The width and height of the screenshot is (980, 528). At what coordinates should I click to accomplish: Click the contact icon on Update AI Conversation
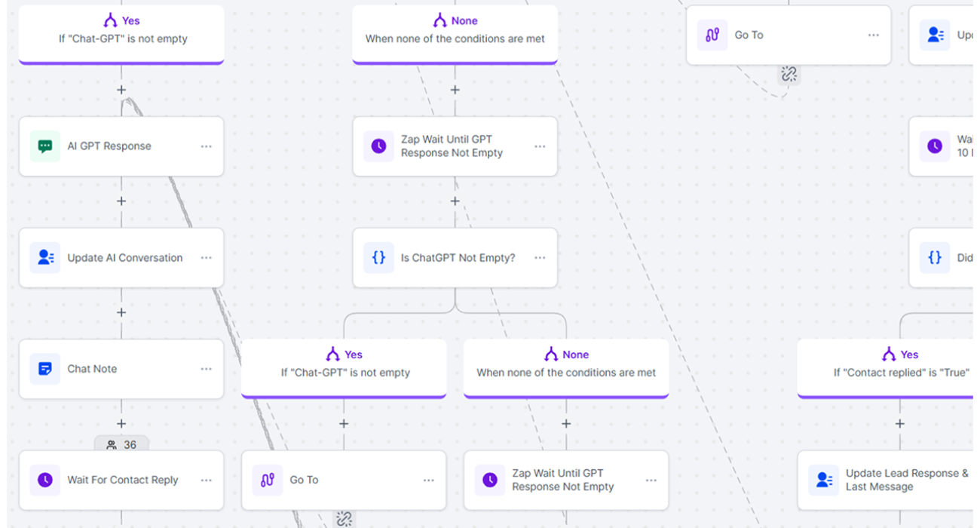pos(45,257)
